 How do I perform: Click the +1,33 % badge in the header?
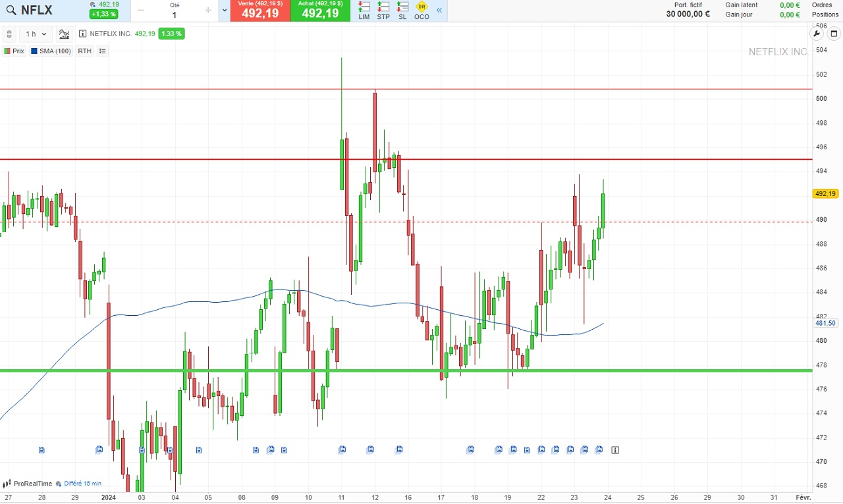pos(104,14)
